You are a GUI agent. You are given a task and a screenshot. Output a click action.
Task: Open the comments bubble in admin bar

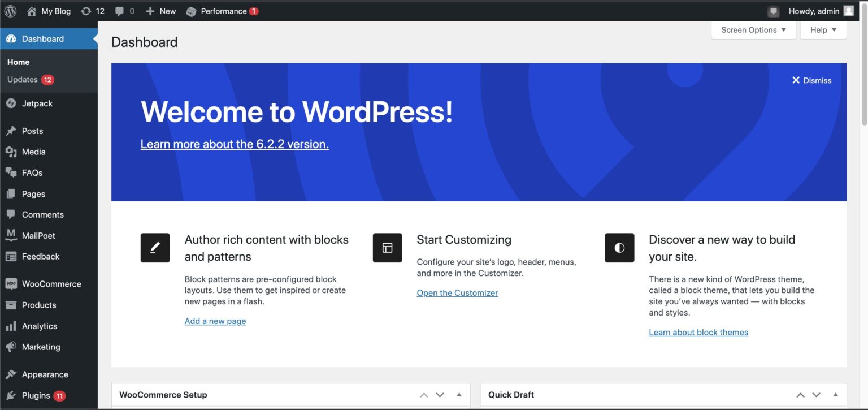tap(119, 11)
